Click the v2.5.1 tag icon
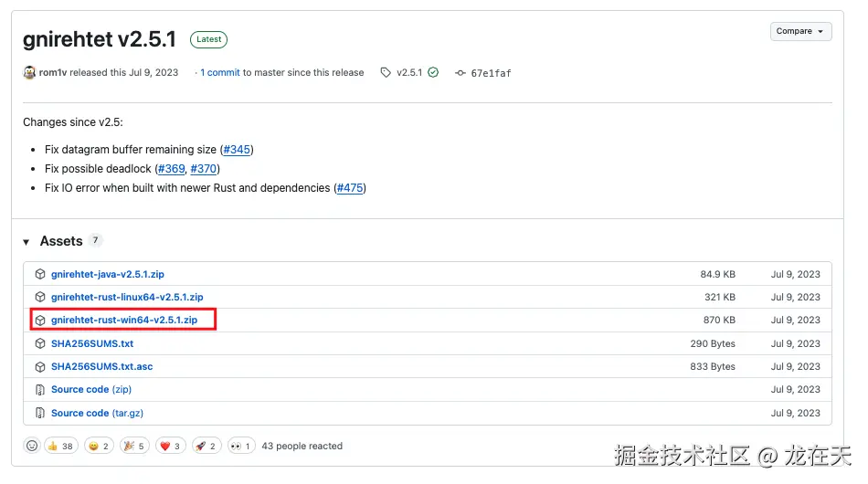The height and width of the screenshot is (484, 868). 386,72
